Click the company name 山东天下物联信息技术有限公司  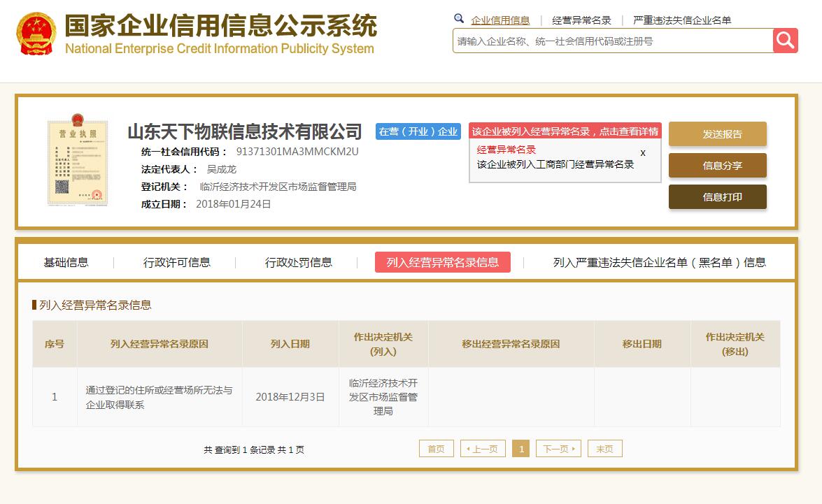click(245, 131)
